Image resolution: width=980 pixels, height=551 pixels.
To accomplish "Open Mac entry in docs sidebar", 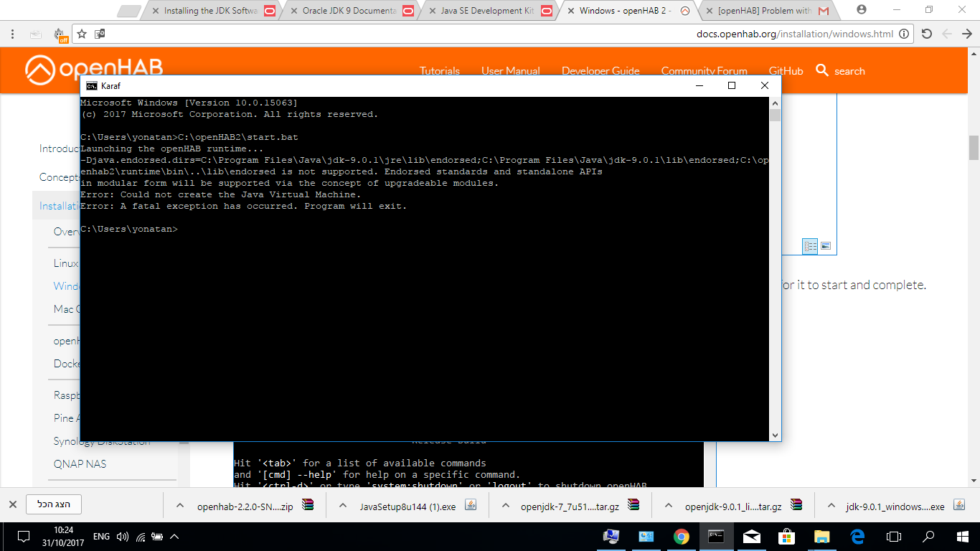I will click(x=66, y=309).
